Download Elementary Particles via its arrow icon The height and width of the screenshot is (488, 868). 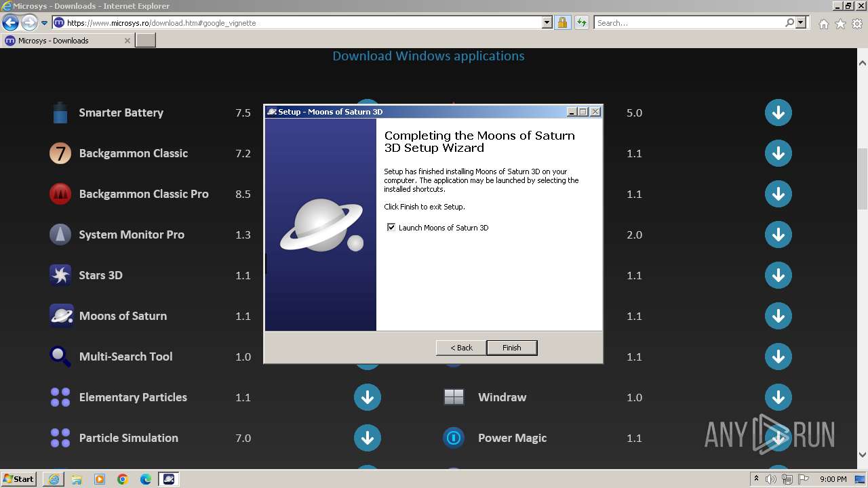368,397
